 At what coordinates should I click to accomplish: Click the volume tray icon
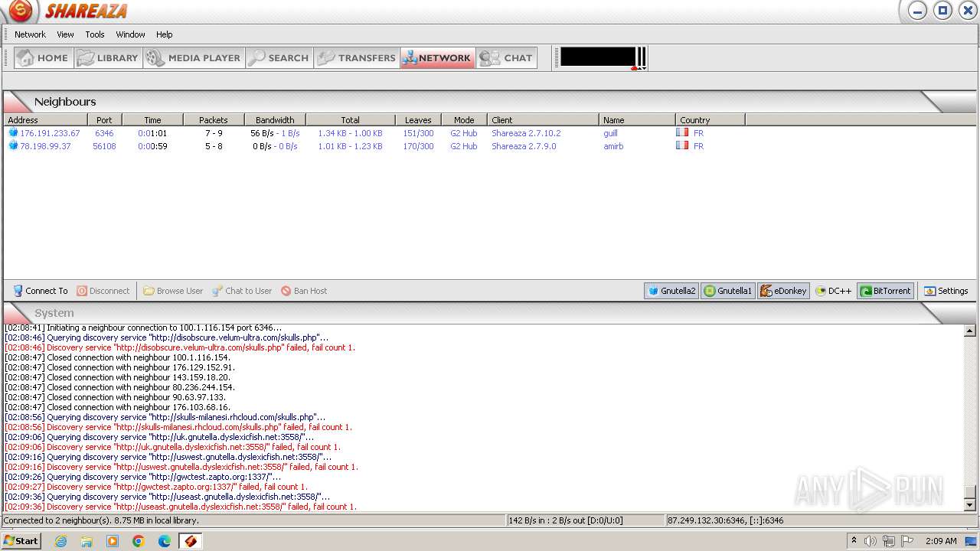click(871, 541)
